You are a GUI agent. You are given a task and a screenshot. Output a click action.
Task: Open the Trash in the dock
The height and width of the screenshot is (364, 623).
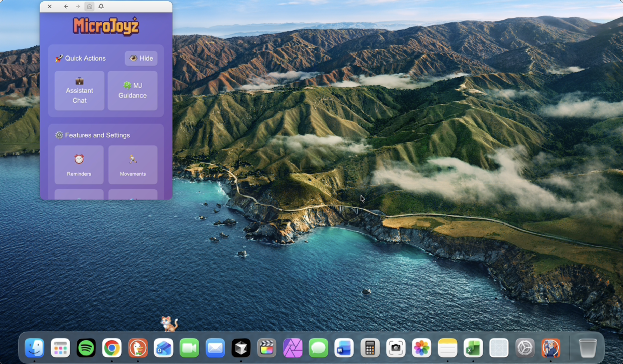pos(587,348)
